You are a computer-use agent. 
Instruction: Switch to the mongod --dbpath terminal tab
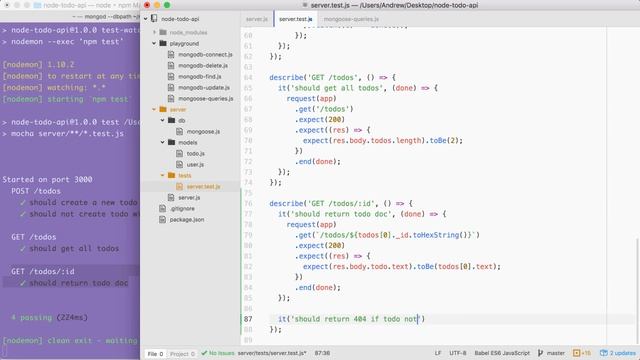tap(106, 17)
